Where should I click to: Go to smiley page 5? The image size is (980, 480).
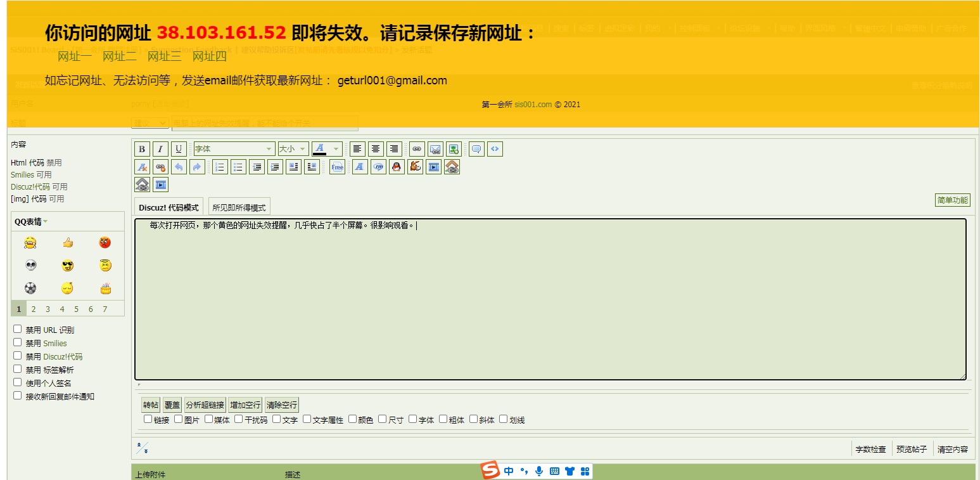(x=76, y=309)
